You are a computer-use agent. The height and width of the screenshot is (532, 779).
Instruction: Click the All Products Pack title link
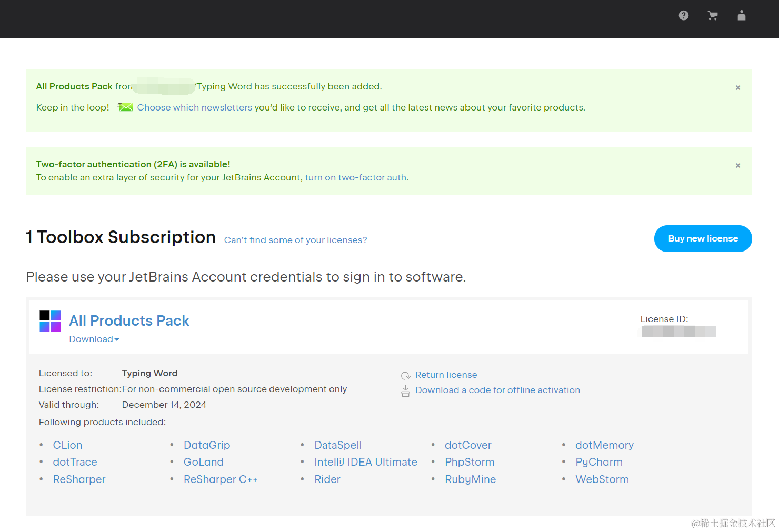(x=129, y=321)
